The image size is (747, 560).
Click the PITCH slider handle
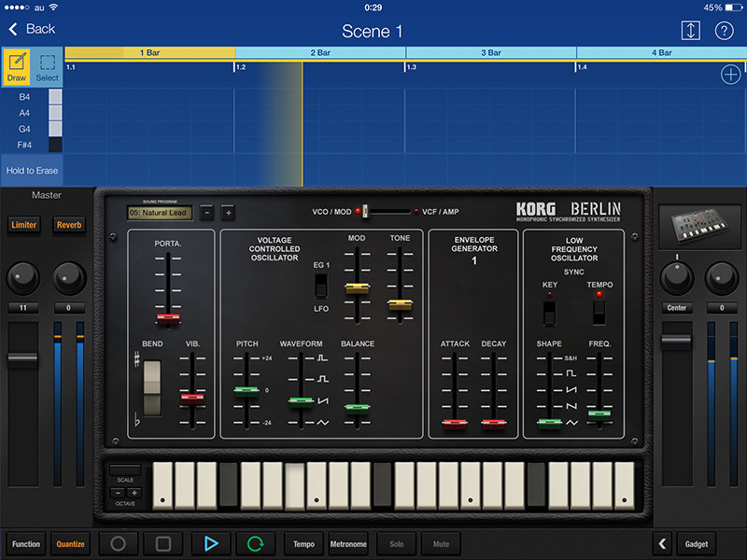pos(247,391)
